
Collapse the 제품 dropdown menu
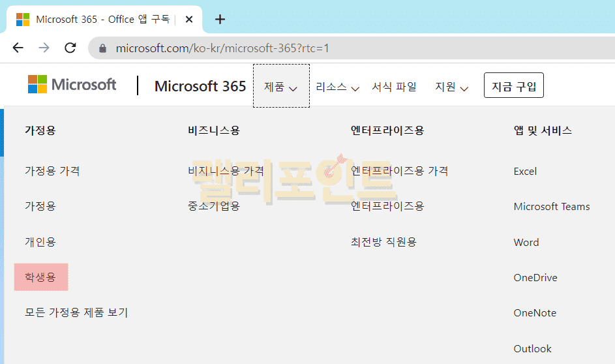281,87
